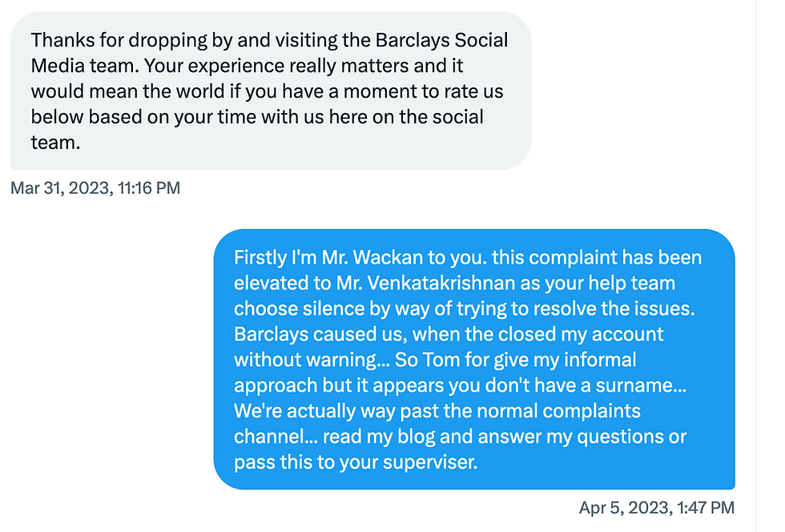The width and height of the screenshot is (785, 532).
Task: Click the Mar 31, 2023 timestamp
Action: [95, 188]
